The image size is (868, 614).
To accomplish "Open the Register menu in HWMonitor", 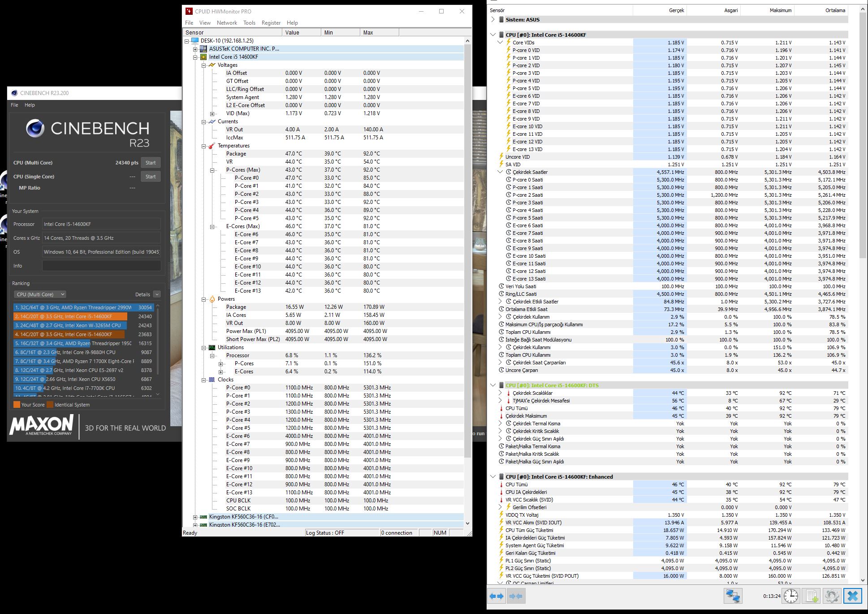I will (x=271, y=23).
